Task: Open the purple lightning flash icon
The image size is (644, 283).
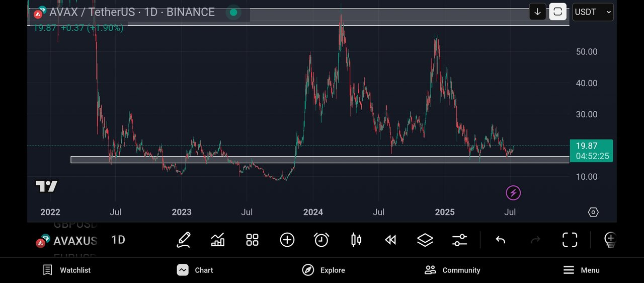Action: [x=513, y=192]
